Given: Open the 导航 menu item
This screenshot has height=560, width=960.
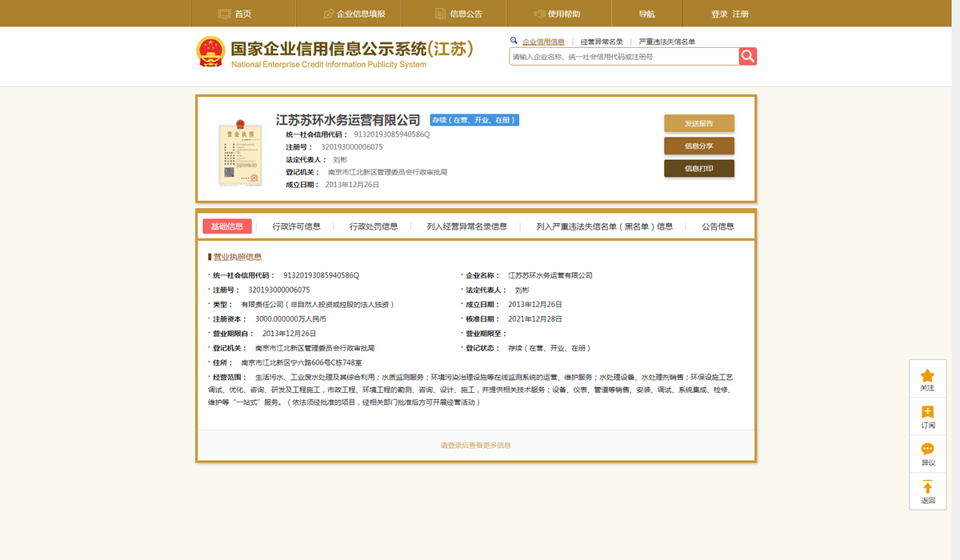Looking at the screenshot, I should [646, 14].
